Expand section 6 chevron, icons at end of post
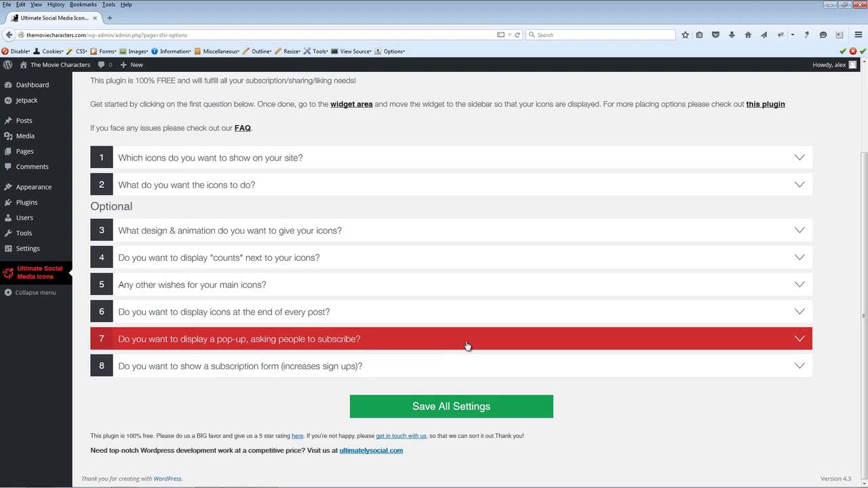Screen dimensions: 868x488 coord(800,312)
